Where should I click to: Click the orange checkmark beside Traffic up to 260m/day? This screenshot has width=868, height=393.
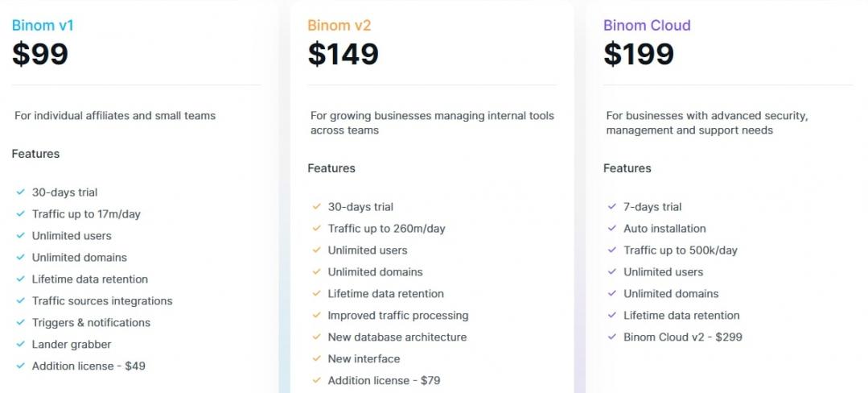[316, 229]
